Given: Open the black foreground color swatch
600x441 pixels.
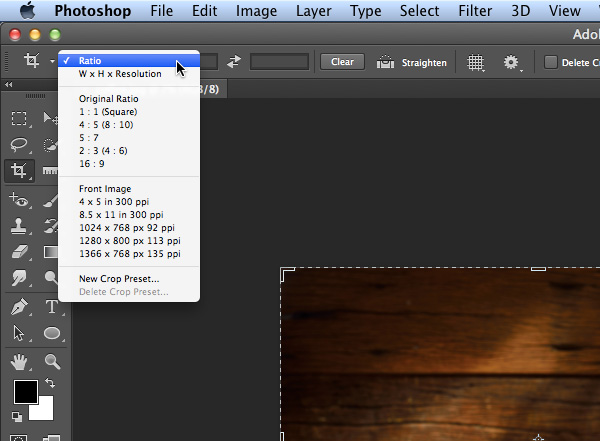Looking at the screenshot, I should [x=25, y=391].
